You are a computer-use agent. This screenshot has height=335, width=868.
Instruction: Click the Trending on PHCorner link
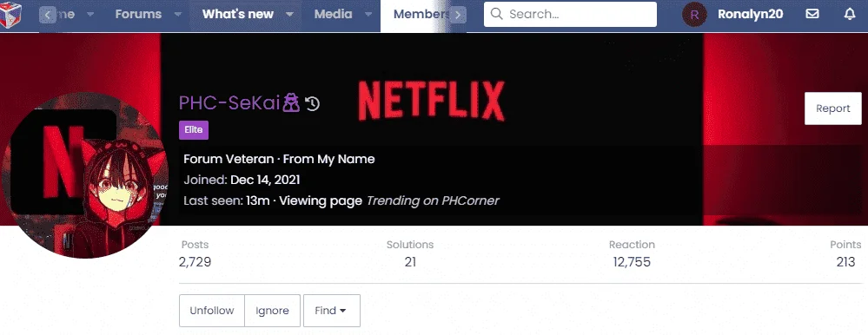(x=433, y=200)
